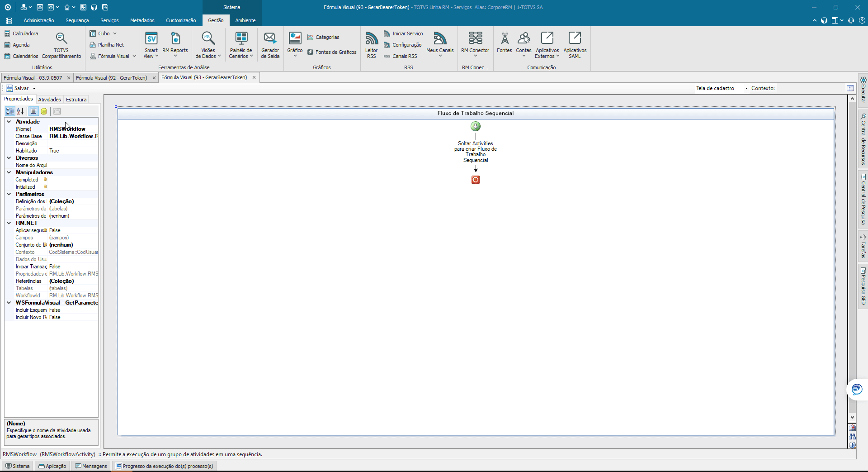This screenshot has width=868, height=472.
Task: Collapse the WSFormulaVisual - GetParameters group
Action: coord(9,303)
